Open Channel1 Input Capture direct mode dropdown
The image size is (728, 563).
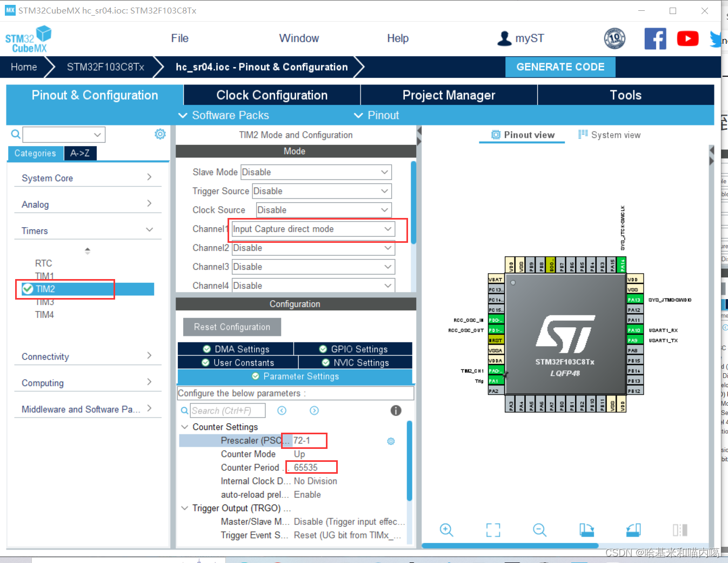click(313, 229)
